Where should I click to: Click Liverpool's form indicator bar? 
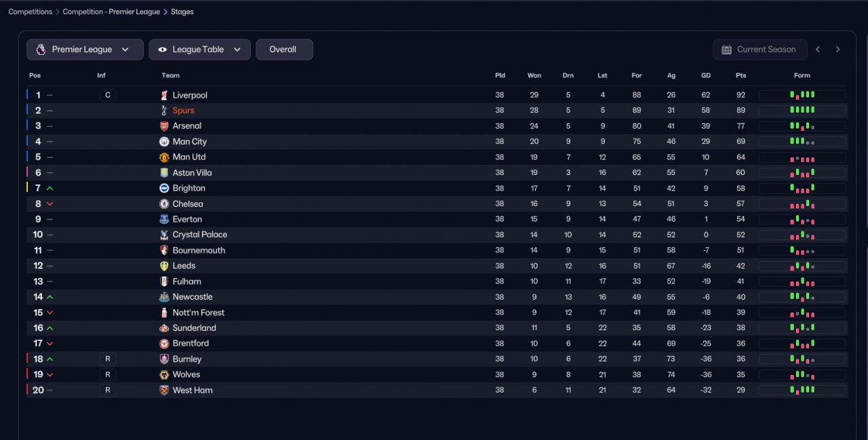[x=802, y=96]
